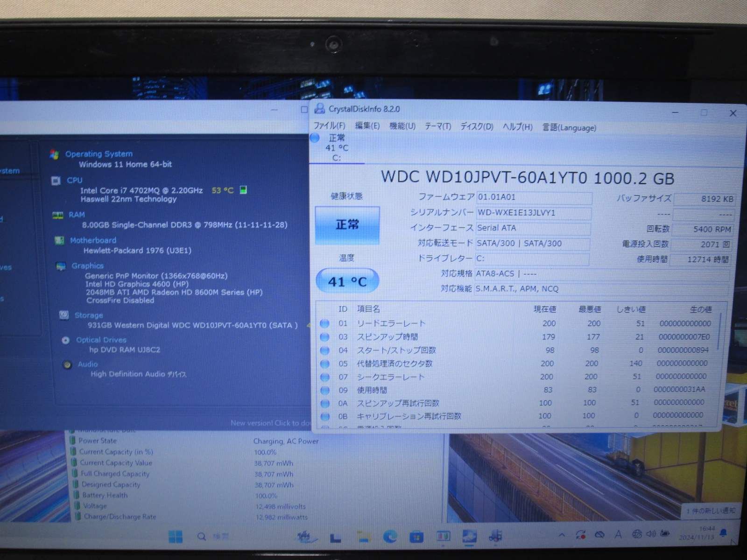The width and height of the screenshot is (747, 560).
Task: Click the 正常 health status button
Action: click(347, 225)
